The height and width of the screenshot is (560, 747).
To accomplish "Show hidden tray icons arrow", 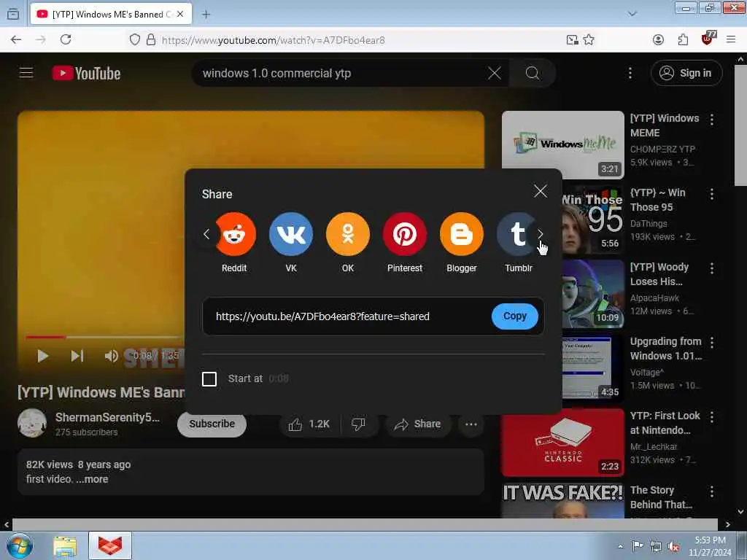I will click(620, 547).
